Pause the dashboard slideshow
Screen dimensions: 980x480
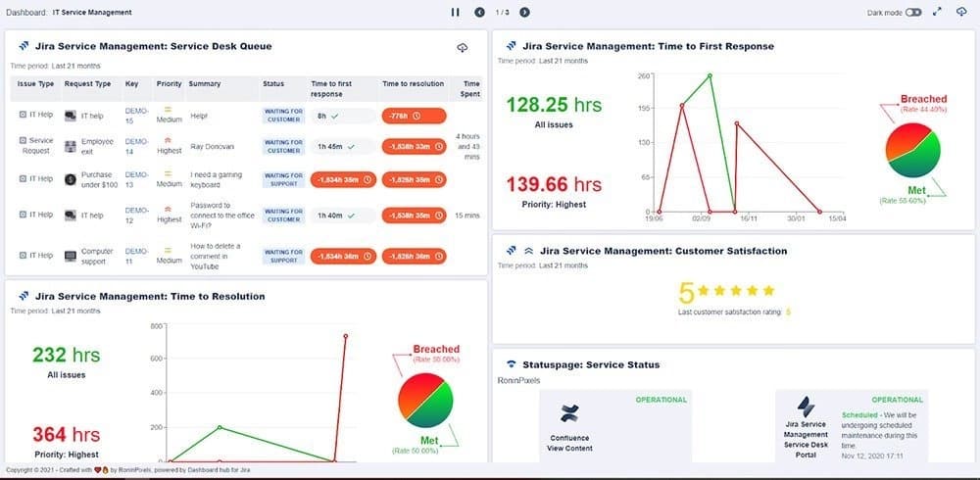455,12
